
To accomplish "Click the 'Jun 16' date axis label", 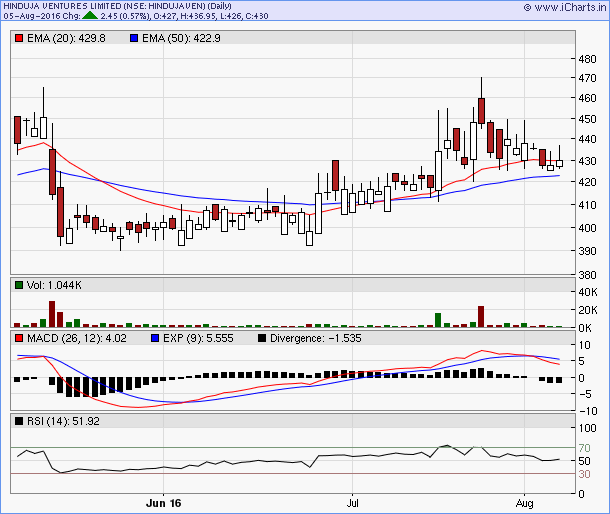I will pyautogui.click(x=163, y=503).
